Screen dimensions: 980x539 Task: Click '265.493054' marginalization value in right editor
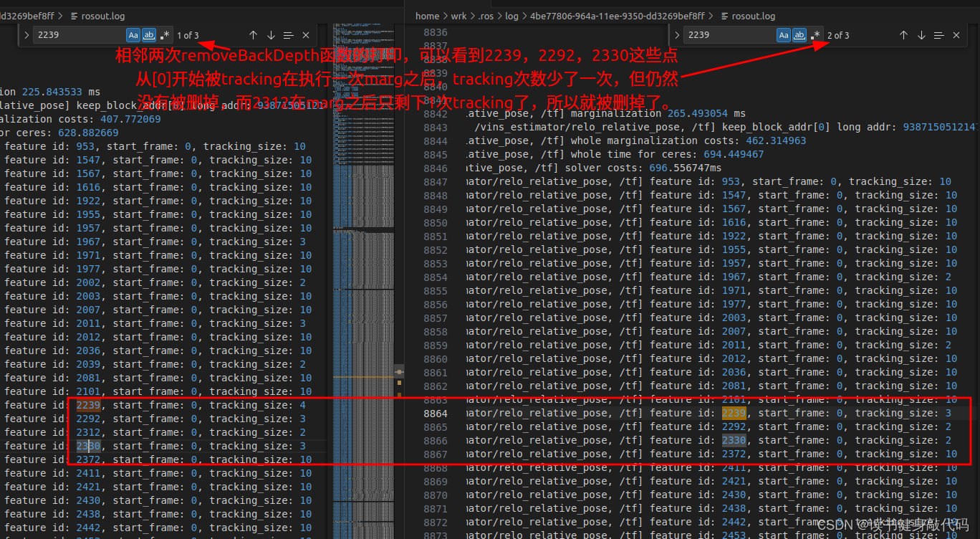698,113
